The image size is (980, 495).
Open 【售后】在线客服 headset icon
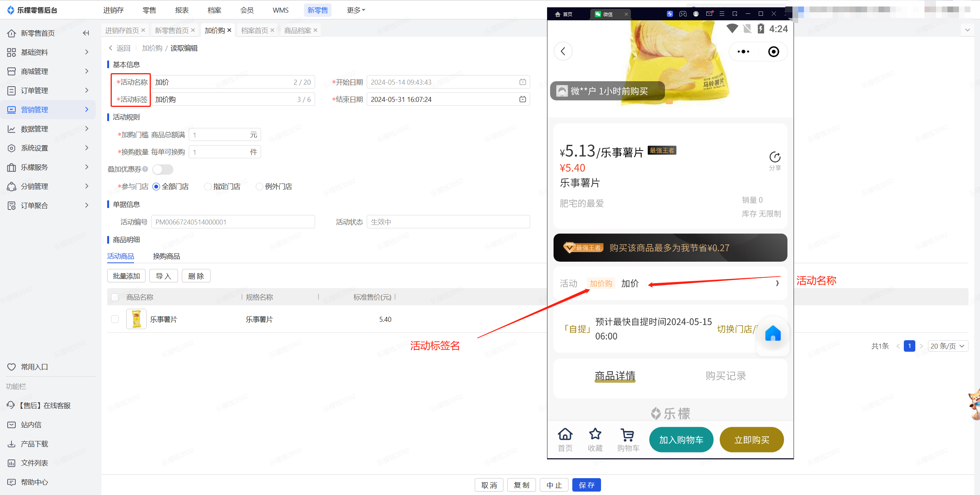pos(11,405)
